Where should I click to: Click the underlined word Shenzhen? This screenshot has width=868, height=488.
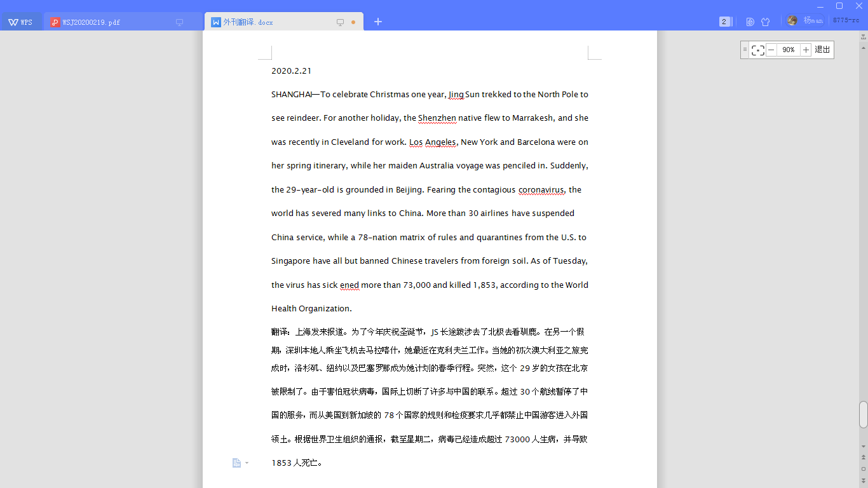(x=437, y=118)
